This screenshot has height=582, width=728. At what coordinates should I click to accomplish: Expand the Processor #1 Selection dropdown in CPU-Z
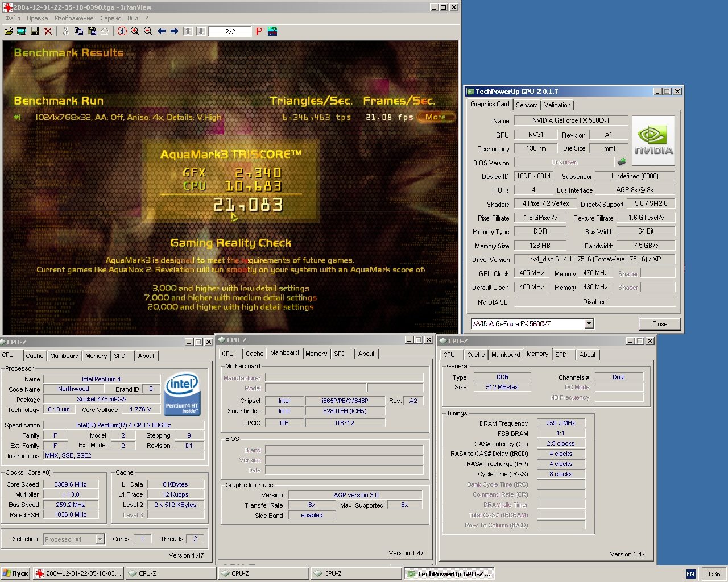pos(100,539)
